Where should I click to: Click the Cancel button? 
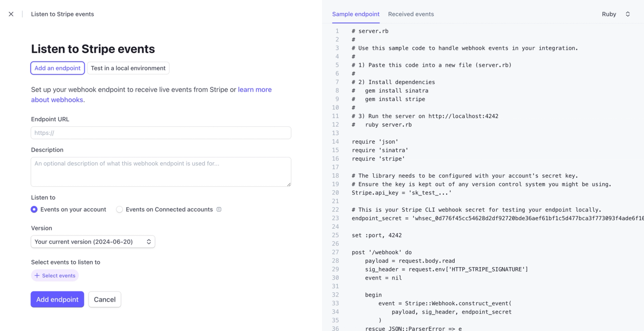pos(105,299)
